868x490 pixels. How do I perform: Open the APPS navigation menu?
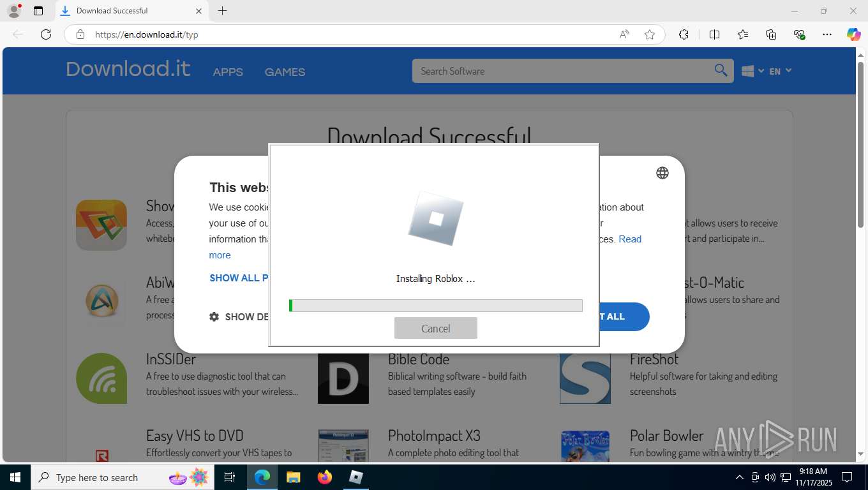point(228,72)
